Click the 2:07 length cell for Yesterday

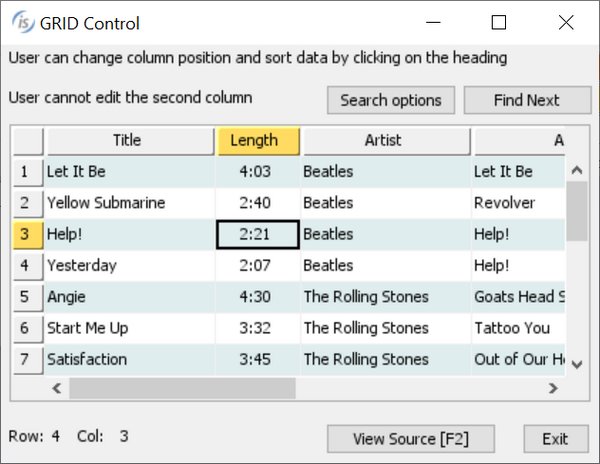click(x=258, y=266)
